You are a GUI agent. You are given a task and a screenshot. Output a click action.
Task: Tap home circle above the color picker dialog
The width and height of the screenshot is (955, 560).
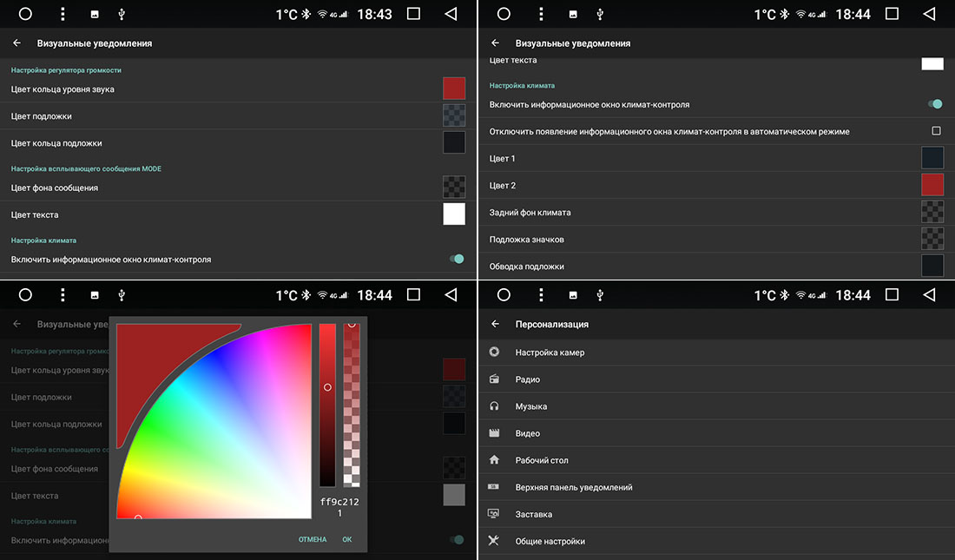(x=25, y=295)
